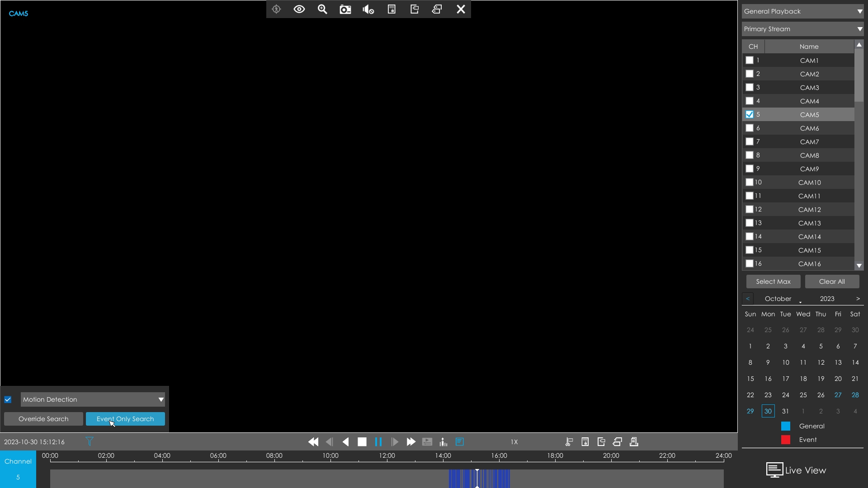
Task: Add custom tag from bottom control bar
Action: point(618,442)
